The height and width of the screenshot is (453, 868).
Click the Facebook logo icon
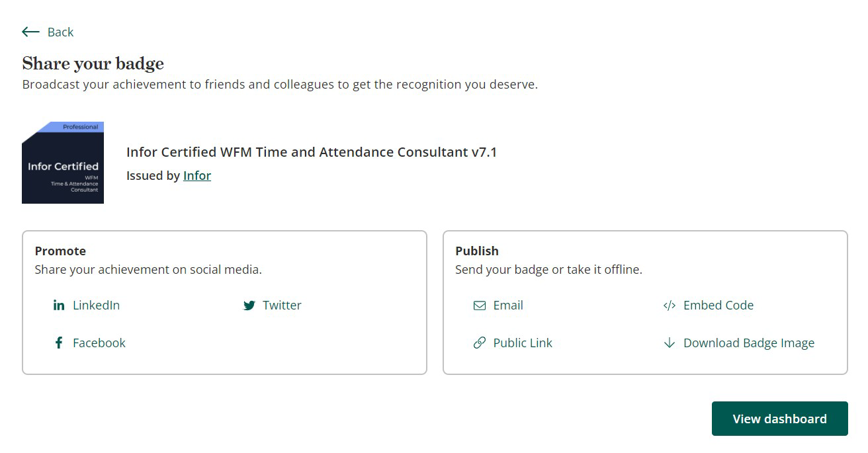(59, 343)
